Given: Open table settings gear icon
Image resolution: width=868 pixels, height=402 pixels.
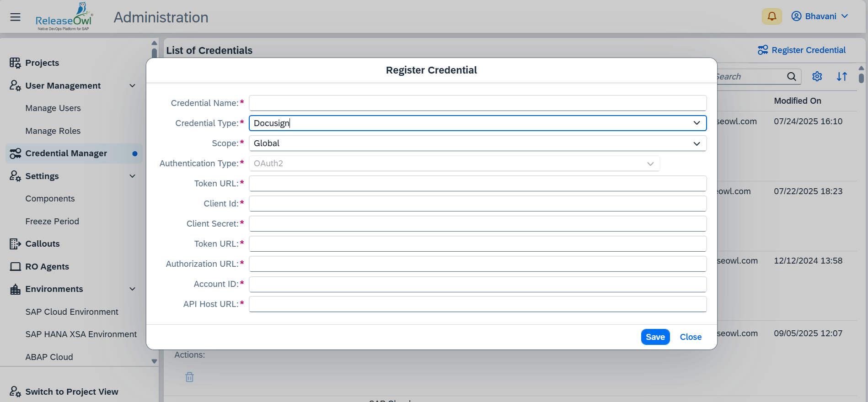Looking at the screenshot, I should coord(817,77).
